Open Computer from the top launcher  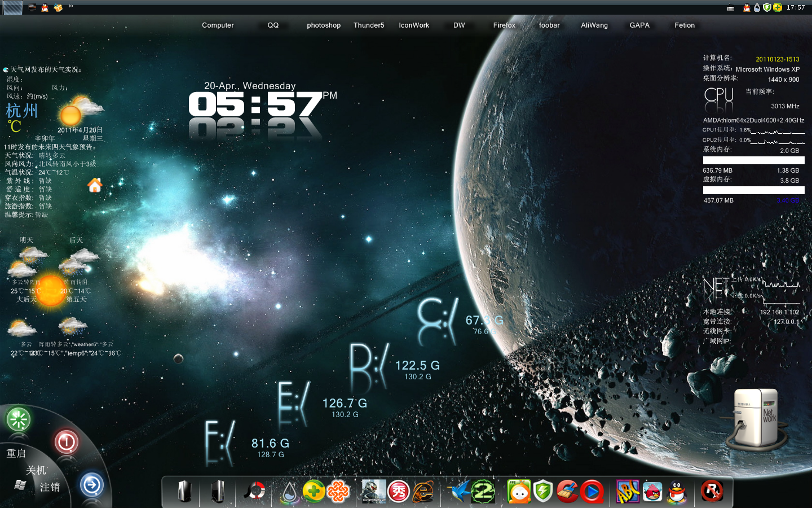coord(218,25)
